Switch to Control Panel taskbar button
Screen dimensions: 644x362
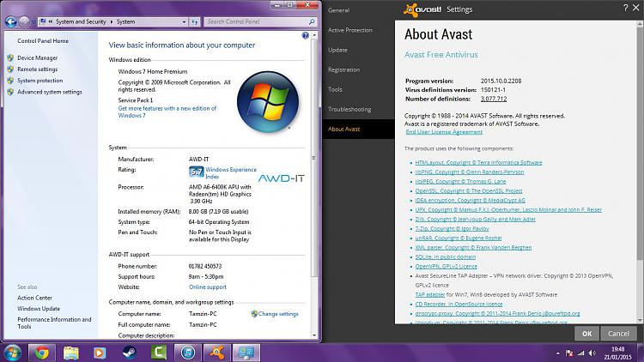(246, 353)
